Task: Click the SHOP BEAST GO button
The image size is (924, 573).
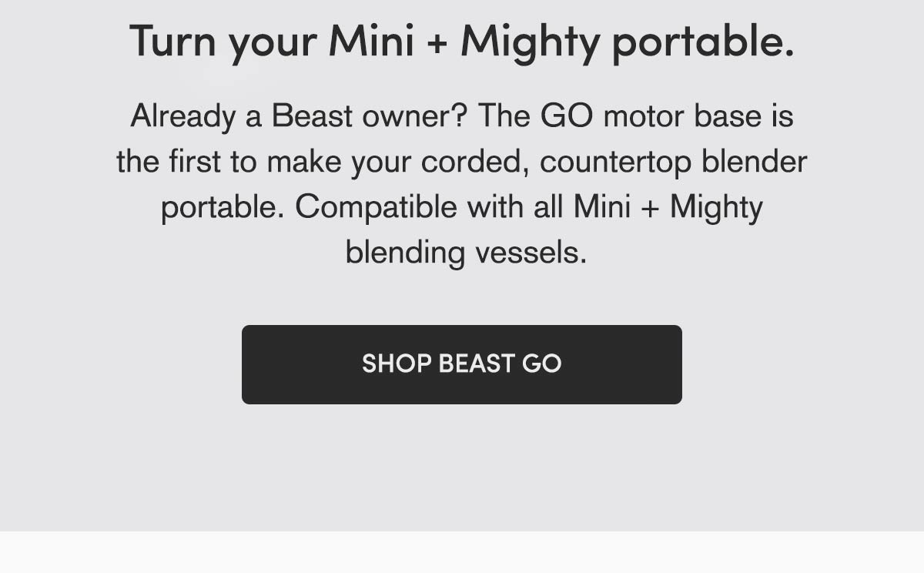Action: 461,364
